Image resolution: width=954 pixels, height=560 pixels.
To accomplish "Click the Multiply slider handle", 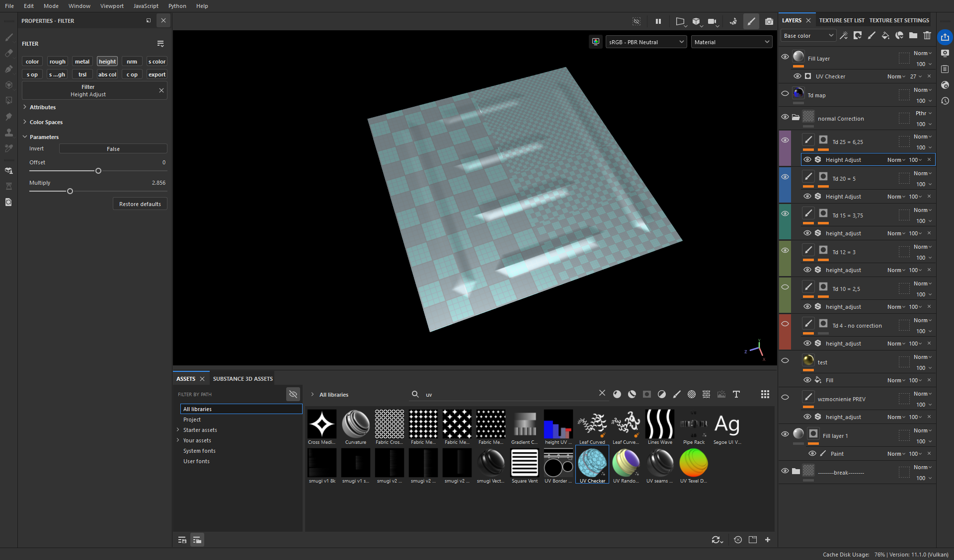I will [x=70, y=191].
